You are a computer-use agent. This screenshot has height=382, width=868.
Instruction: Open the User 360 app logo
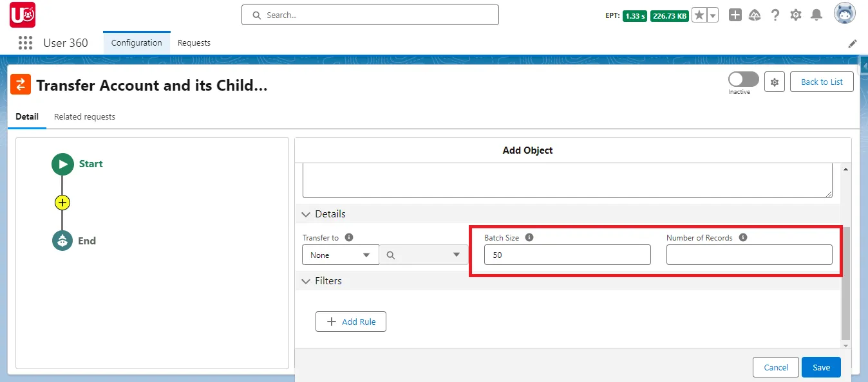22,14
